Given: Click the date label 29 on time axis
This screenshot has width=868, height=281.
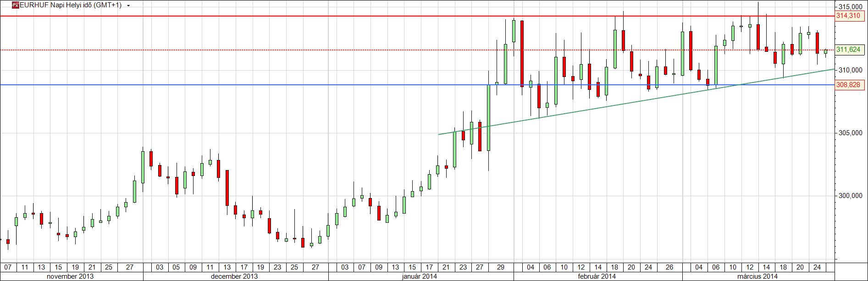Looking at the screenshot, I should point(501,267).
